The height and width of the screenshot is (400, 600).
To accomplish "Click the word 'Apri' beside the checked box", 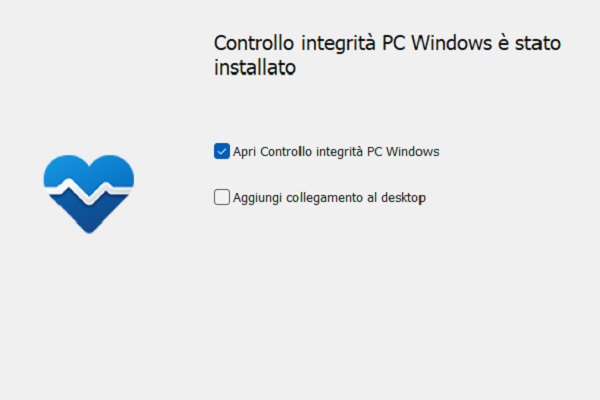I will pyautogui.click(x=245, y=152).
